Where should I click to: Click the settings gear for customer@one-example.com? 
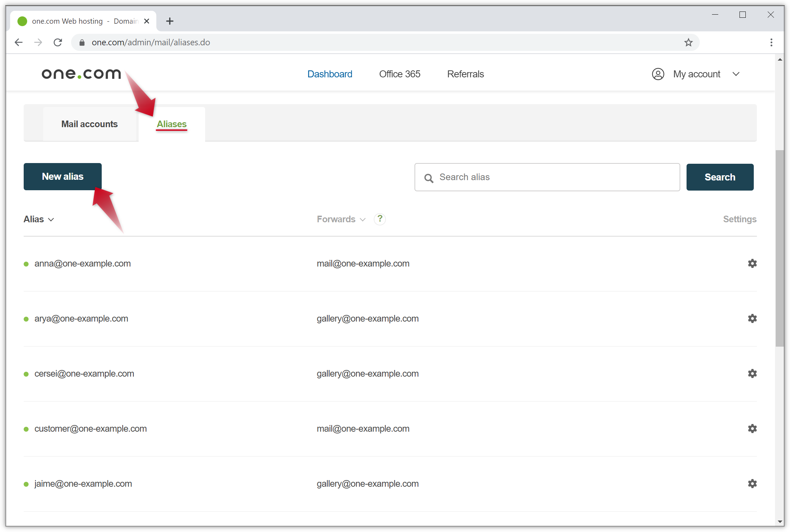click(x=752, y=429)
